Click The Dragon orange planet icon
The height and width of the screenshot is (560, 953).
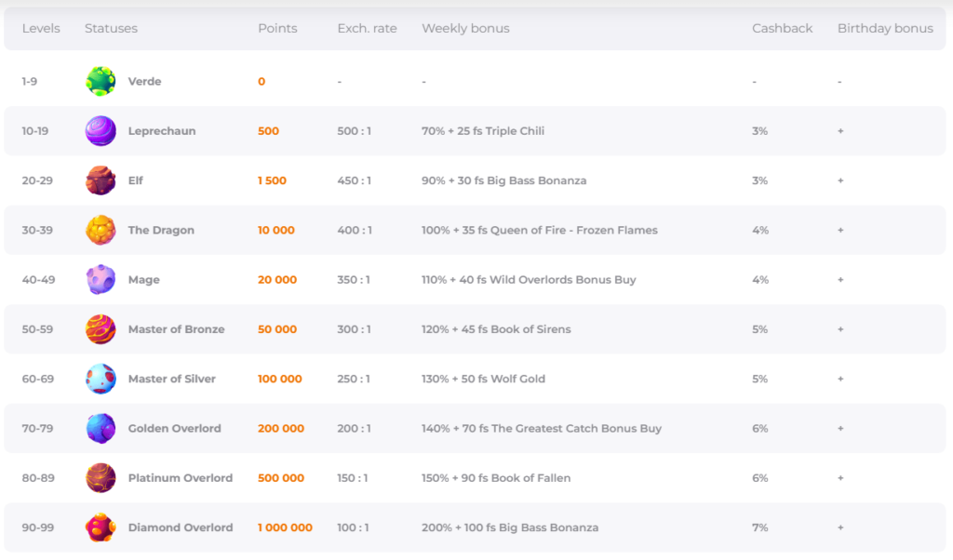click(101, 230)
